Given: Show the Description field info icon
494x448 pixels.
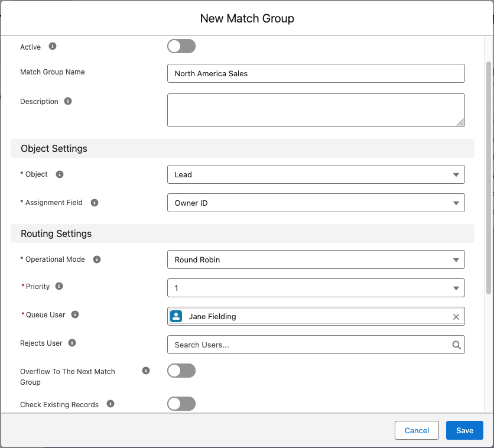Looking at the screenshot, I should (68, 101).
